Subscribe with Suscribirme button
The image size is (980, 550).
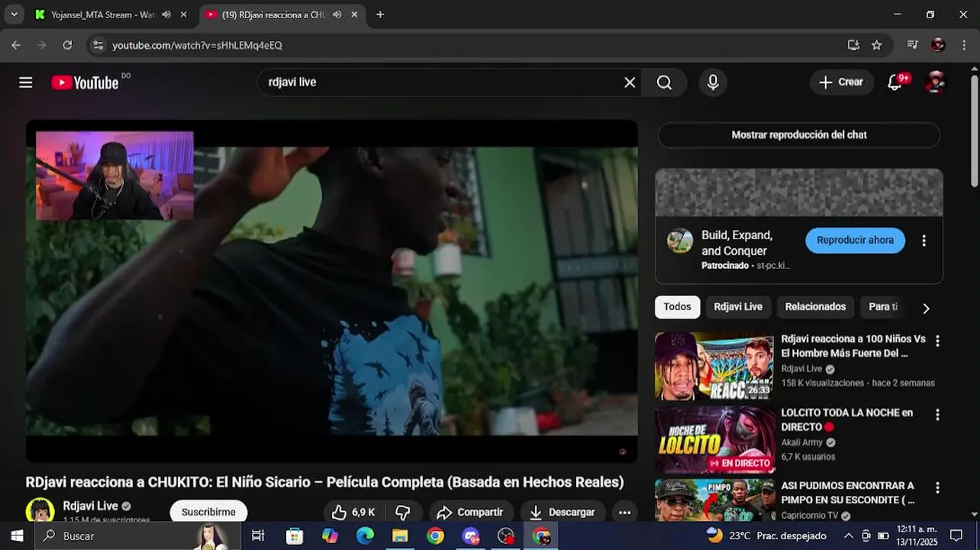tap(208, 512)
